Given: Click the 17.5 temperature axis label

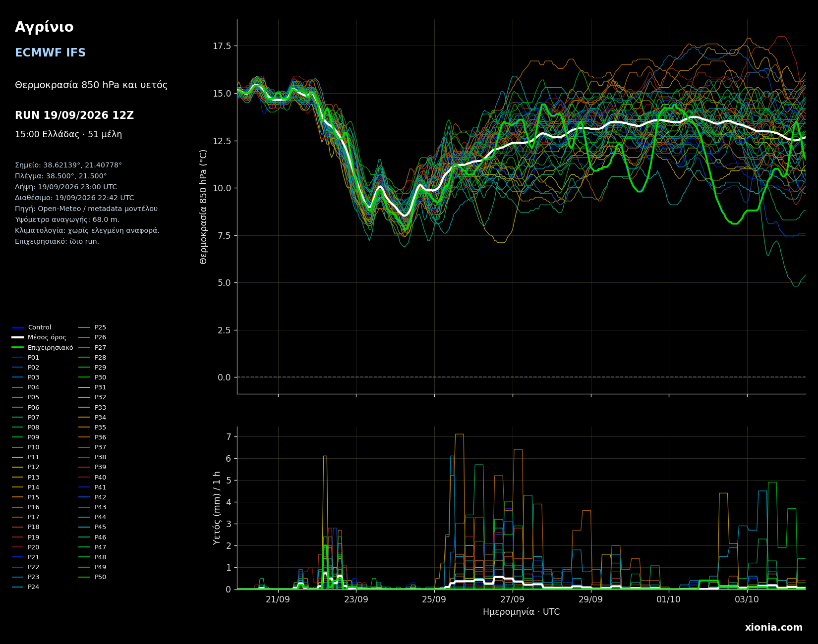Looking at the screenshot, I should [x=222, y=46].
